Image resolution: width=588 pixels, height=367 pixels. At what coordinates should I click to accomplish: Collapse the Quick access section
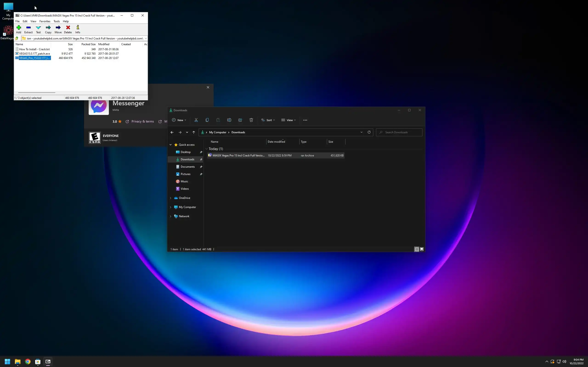click(171, 145)
